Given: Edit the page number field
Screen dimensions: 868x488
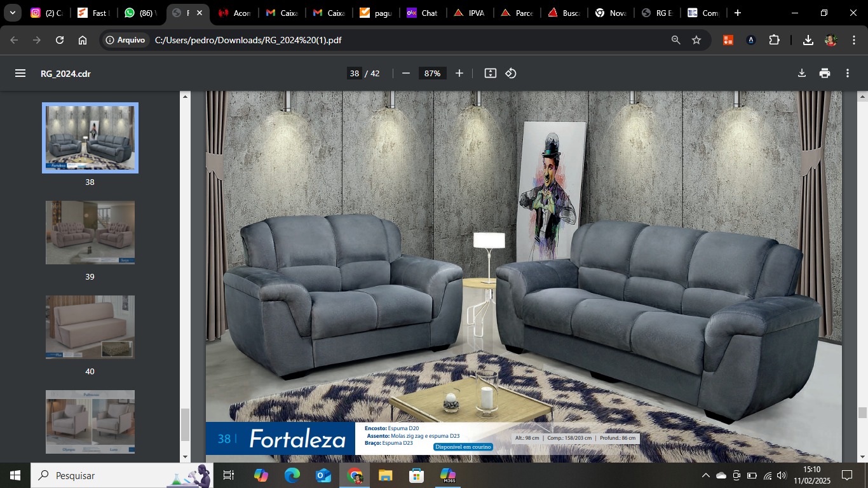Looking at the screenshot, I should click(x=354, y=73).
